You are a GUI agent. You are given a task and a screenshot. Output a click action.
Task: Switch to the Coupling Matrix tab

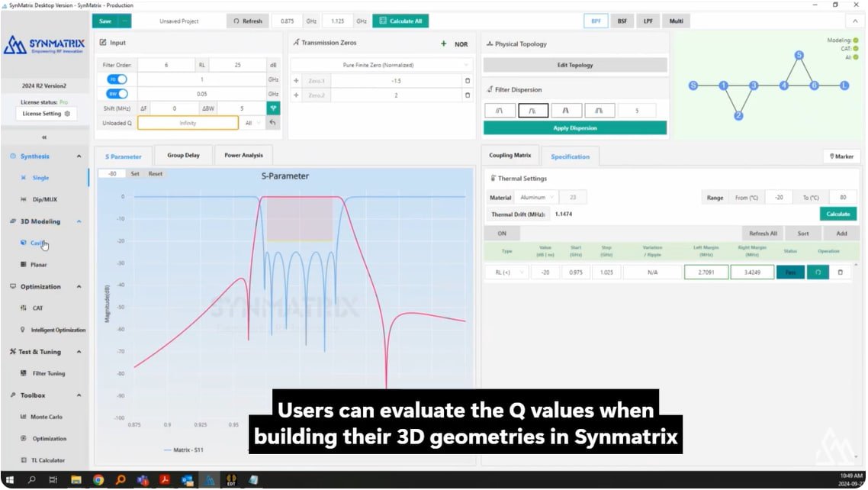(x=510, y=156)
